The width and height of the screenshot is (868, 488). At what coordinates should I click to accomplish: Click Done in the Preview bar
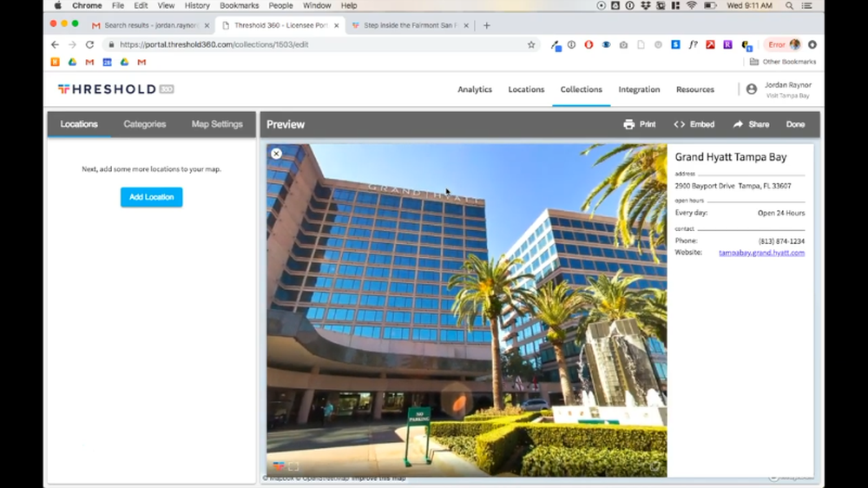[x=795, y=125]
